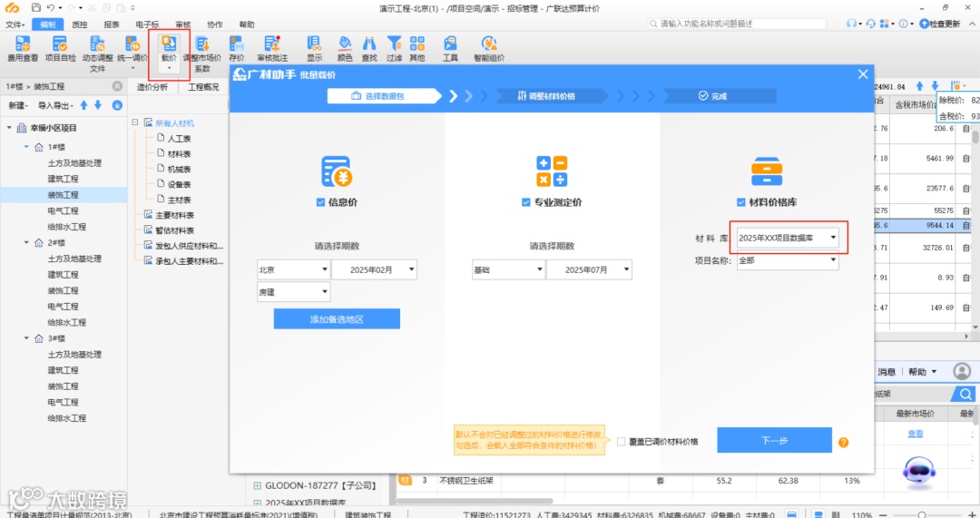The image size is (980, 518).
Task: Collapse the 幸福小区项目 tree node
Action: 9,128
